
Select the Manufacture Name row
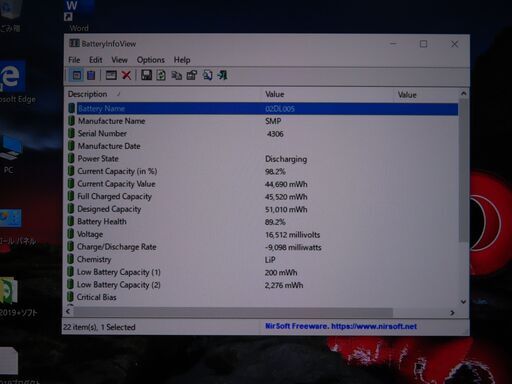[x=263, y=121]
